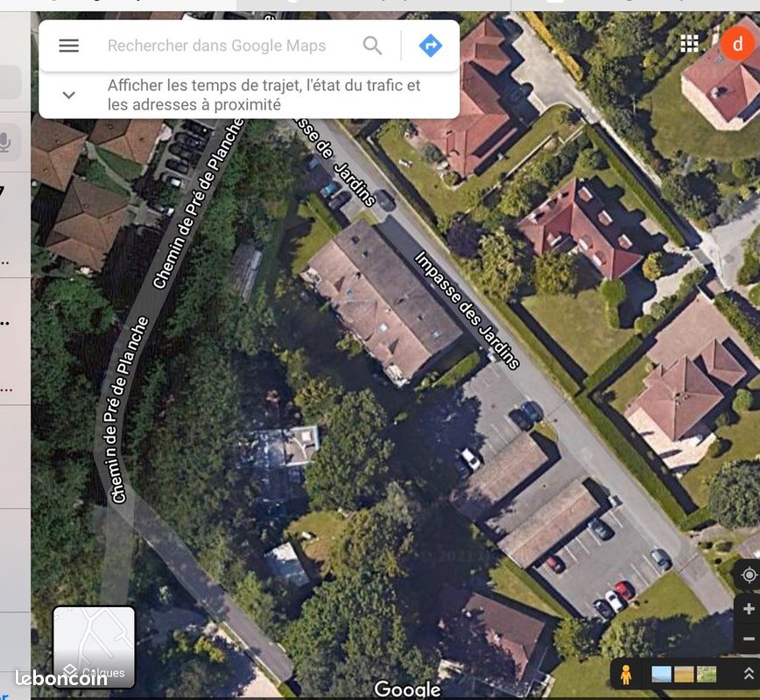
Task: Zoom in with the plus button
Action: click(749, 608)
